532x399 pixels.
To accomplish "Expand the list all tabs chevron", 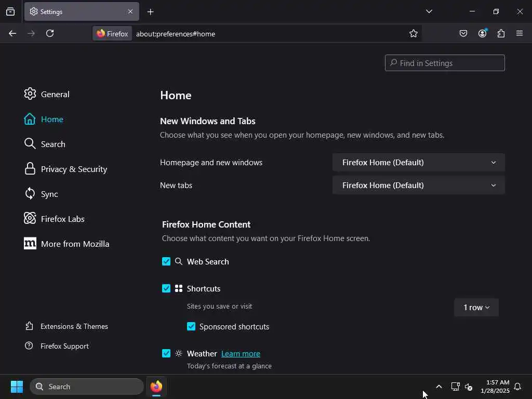I will coord(429,11).
